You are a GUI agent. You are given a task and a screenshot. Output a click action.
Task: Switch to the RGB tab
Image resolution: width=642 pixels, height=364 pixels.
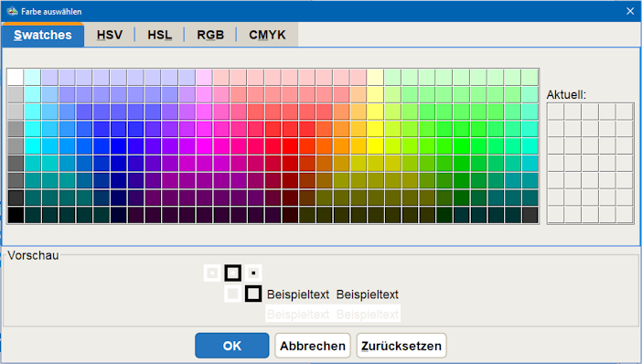pos(210,35)
